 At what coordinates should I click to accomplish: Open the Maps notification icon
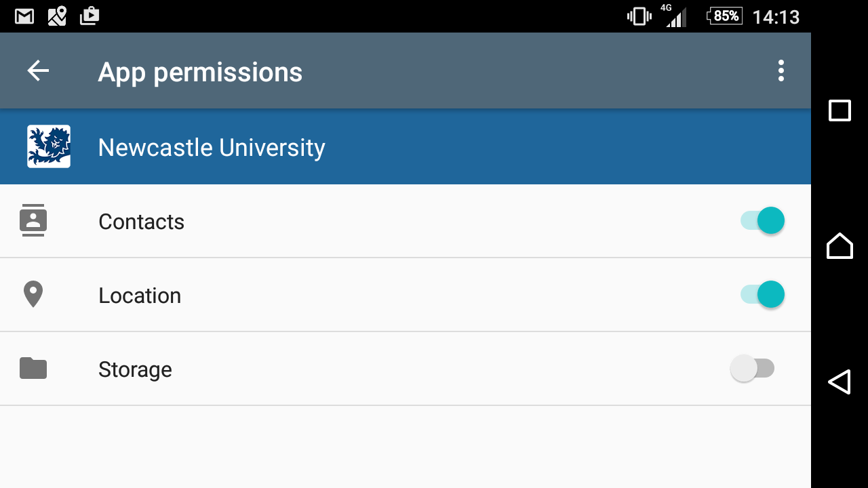57,16
